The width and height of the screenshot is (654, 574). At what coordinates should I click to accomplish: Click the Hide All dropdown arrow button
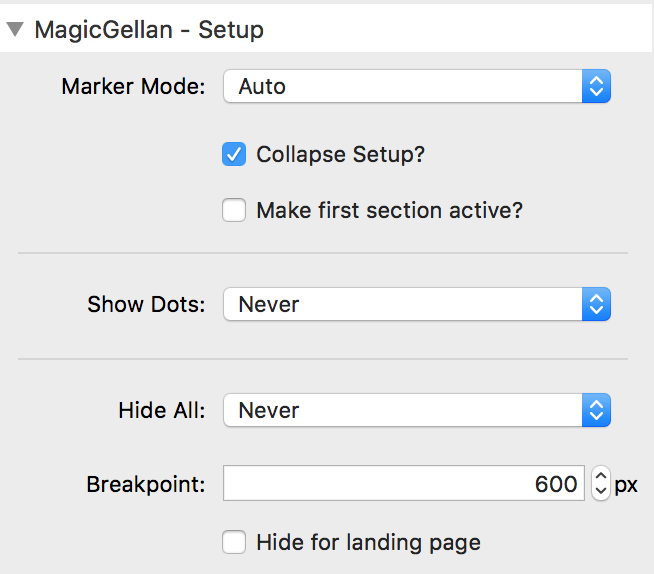596,410
